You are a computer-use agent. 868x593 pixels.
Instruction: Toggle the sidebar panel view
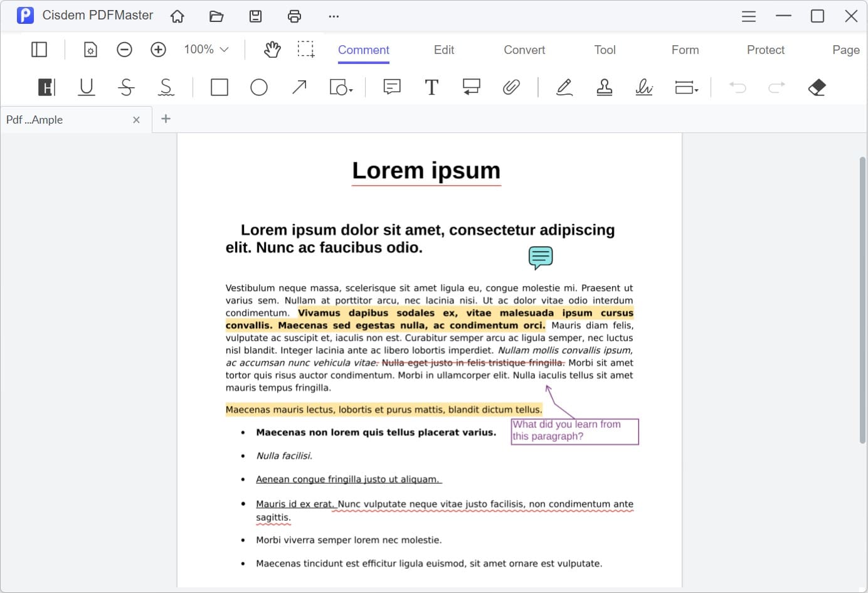click(x=39, y=49)
